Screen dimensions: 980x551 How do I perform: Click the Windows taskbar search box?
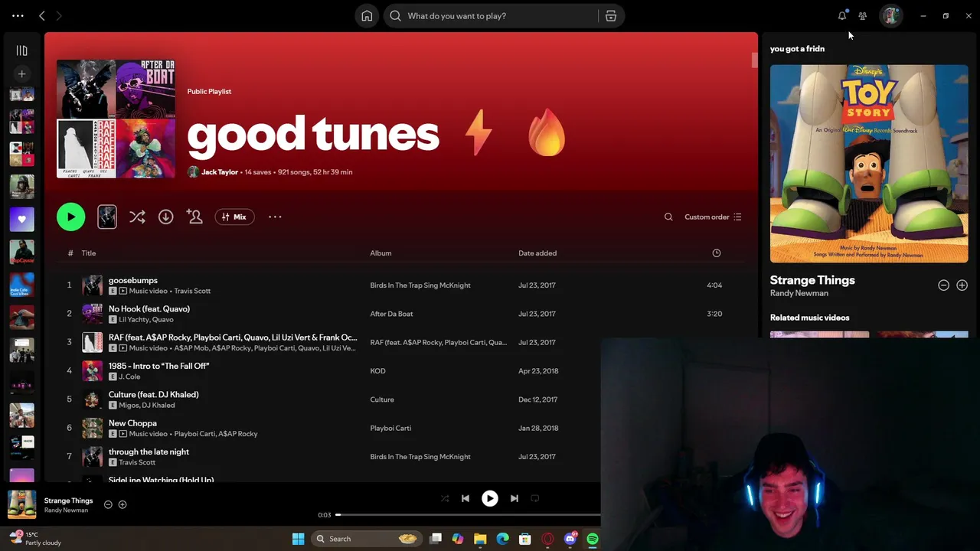(x=367, y=539)
